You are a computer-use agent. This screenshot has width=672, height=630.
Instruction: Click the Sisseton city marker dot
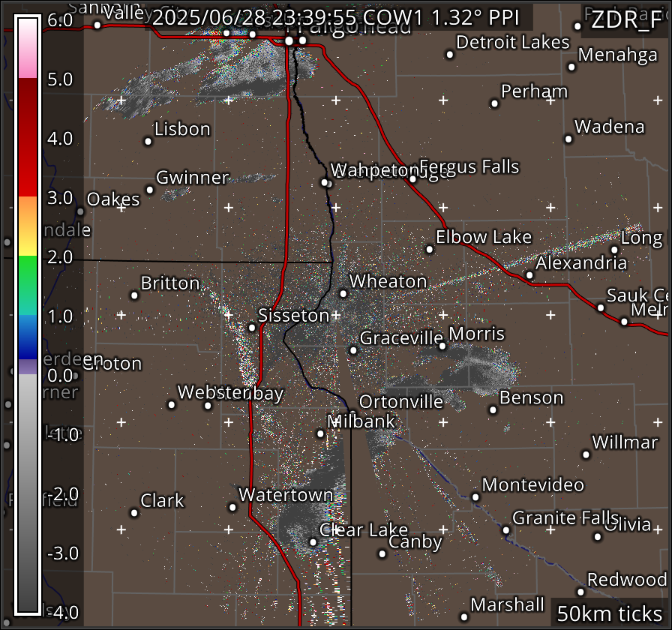click(x=252, y=327)
